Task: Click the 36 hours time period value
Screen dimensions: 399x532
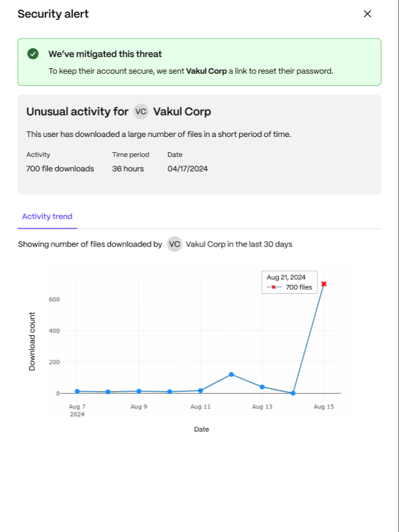Action: (x=128, y=169)
